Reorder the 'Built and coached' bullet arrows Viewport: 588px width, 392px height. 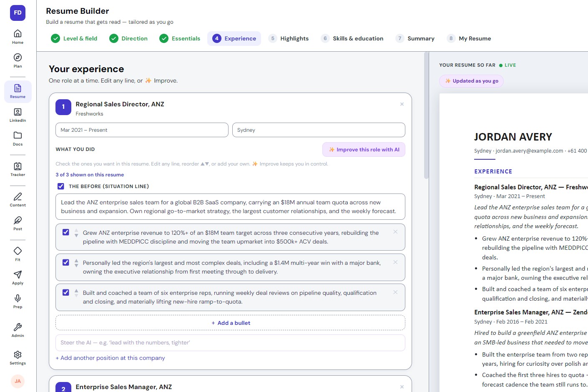[76, 293]
